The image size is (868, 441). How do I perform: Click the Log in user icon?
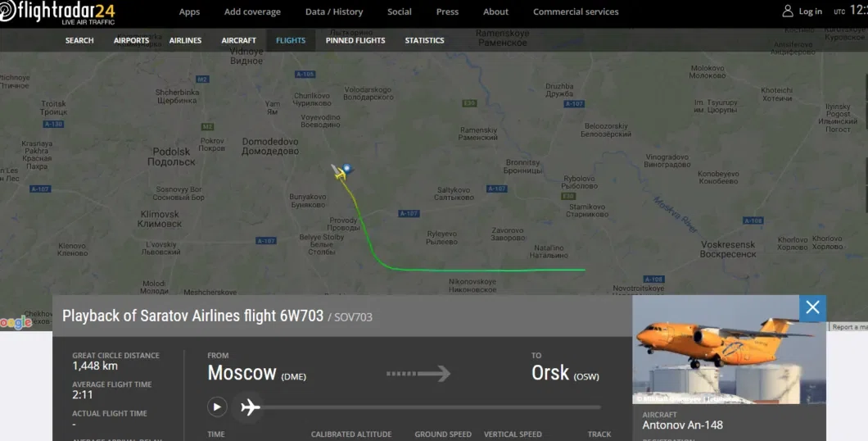tap(787, 11)
